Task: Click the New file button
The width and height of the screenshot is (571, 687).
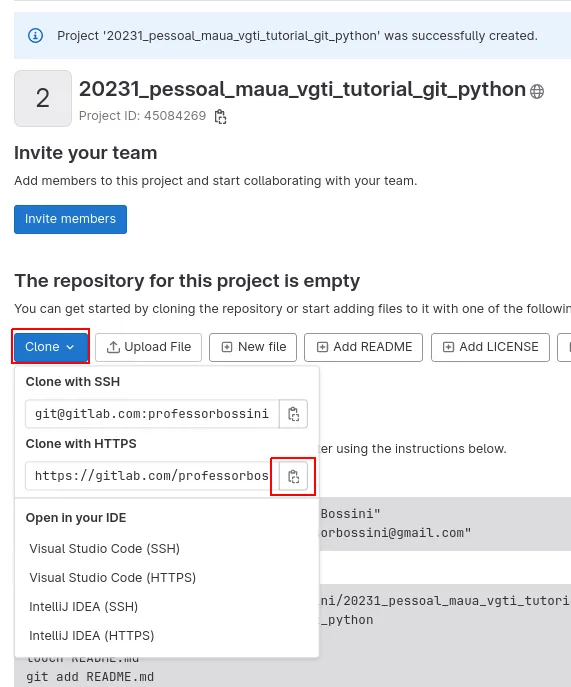Action: 253,347
